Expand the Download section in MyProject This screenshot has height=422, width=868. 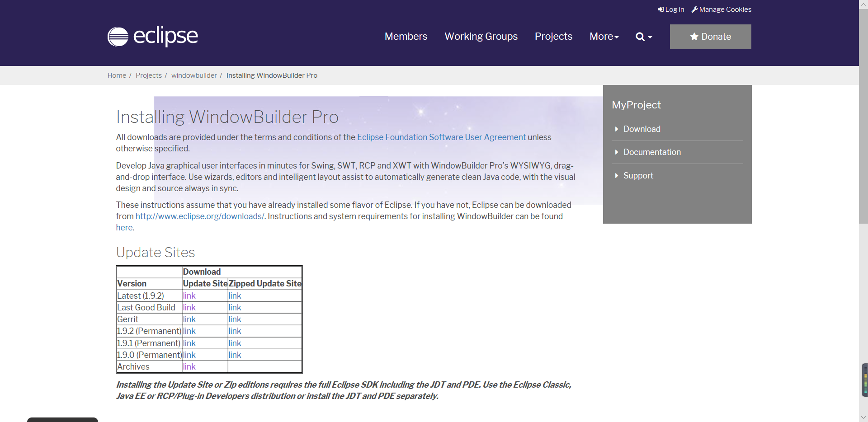point(642,129)
